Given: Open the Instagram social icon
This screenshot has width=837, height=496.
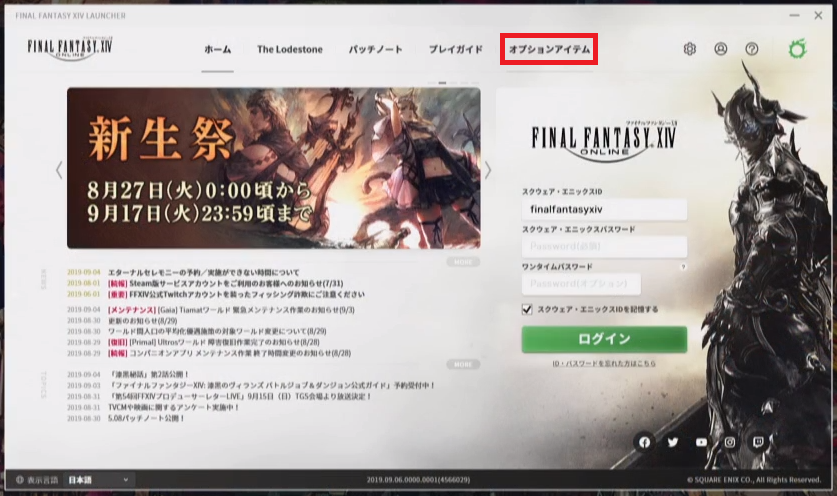Looking at the screenshot, I should [730, 442].
